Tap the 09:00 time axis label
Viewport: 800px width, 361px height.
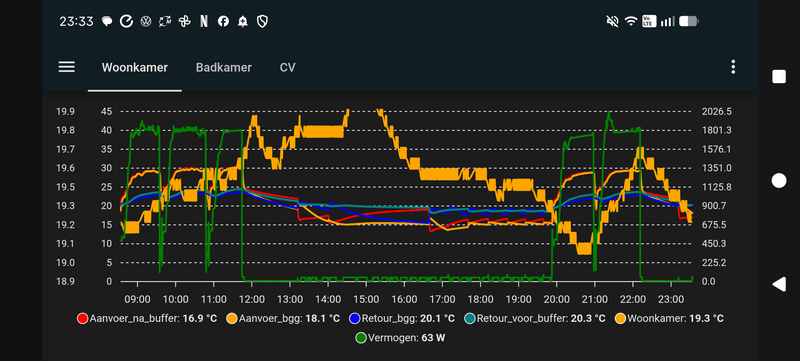(x=137, y=299)
